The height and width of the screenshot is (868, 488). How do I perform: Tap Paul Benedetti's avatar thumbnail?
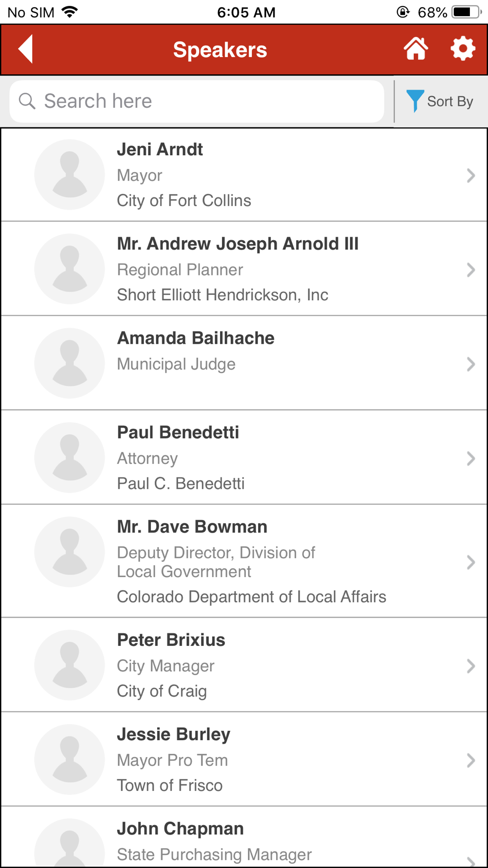coord(70,457)
